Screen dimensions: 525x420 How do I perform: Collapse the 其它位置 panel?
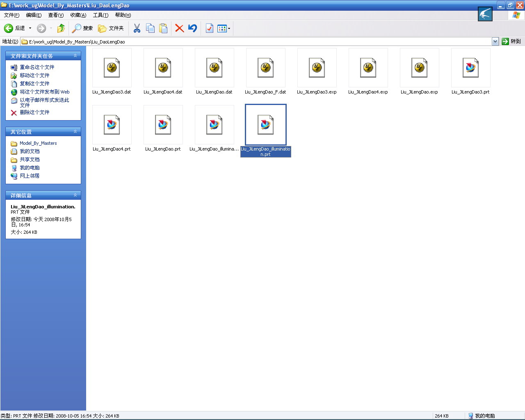(75, 132)
